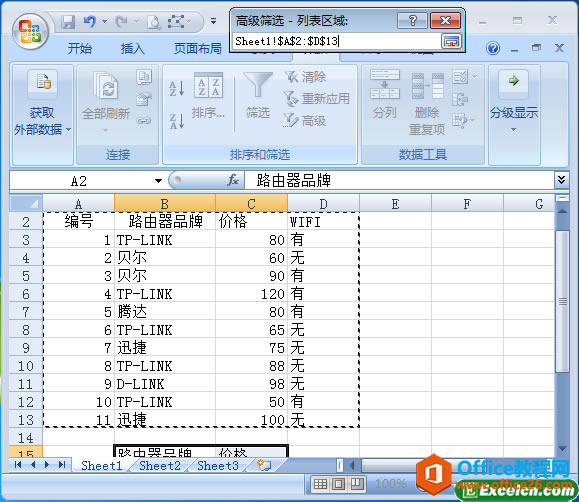Click the connection Properties icon
Screen dimensions: 579x502
click(144, 99)
